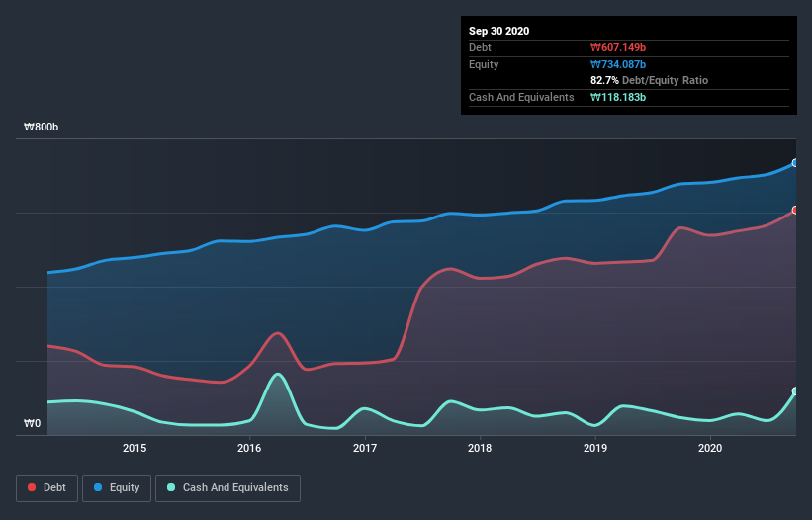Click the teal Cash endpoint marker

coord(795,391)
